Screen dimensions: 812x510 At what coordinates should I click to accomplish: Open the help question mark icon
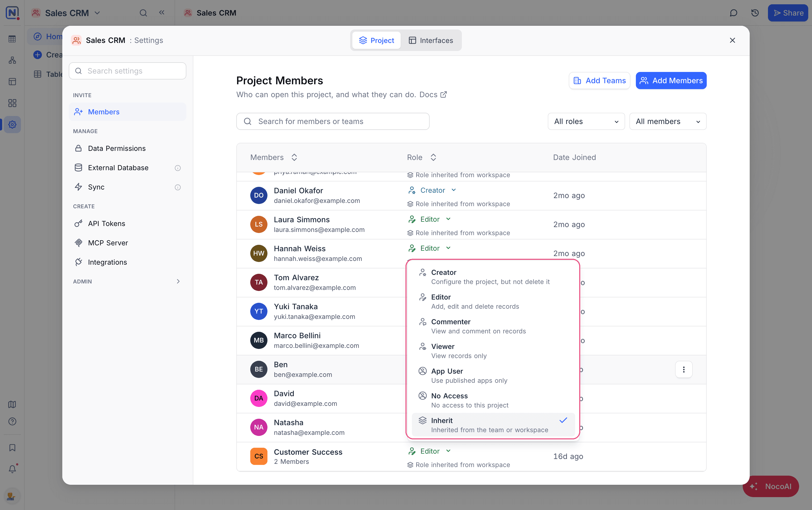click(12, 421)
